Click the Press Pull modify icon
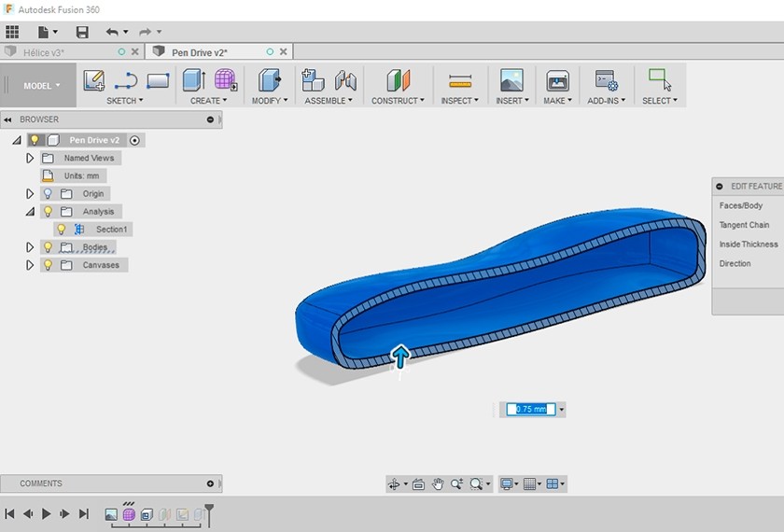The image size is (784, 532). 270,80
